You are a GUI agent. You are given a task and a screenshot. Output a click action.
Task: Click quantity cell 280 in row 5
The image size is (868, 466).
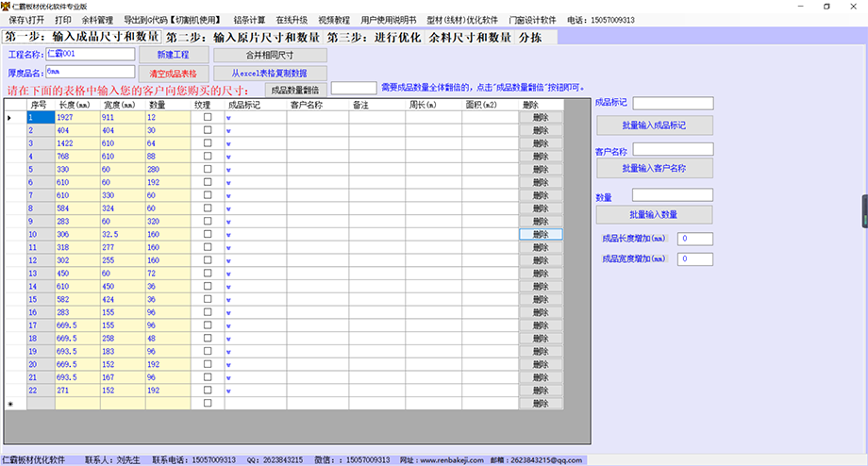168,170
